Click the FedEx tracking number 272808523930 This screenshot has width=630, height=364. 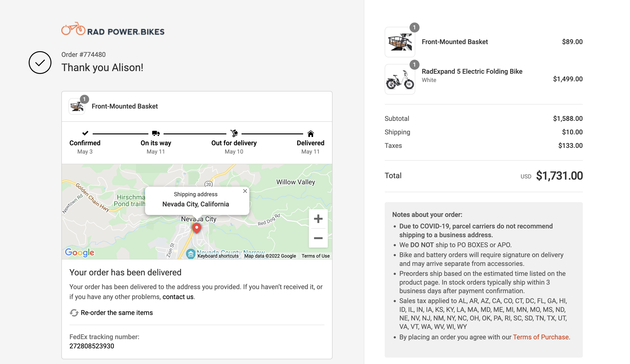91,346
